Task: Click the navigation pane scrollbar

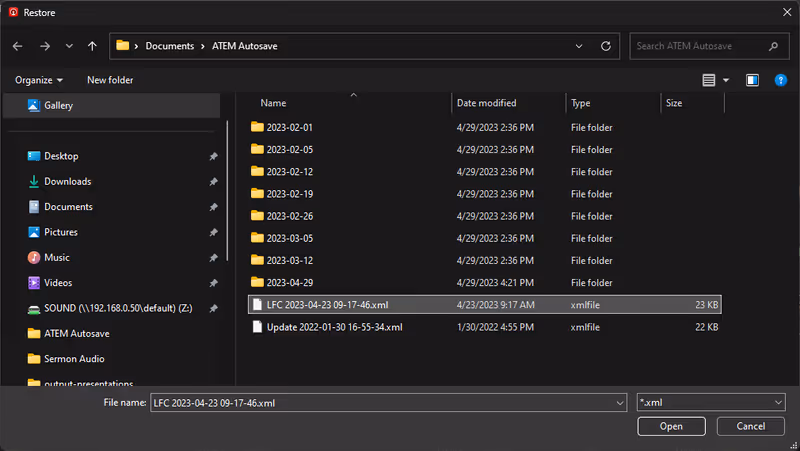Action: click(227, 191)
